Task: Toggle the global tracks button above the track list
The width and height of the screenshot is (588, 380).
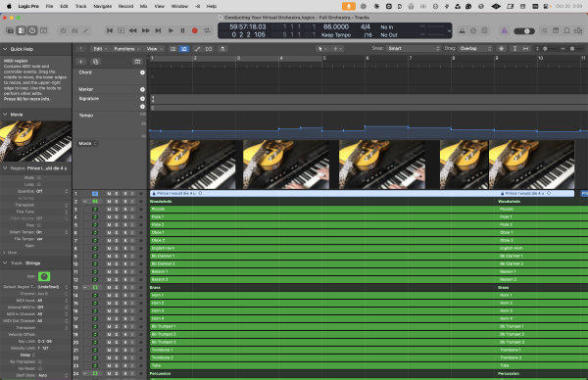Action: (137, 62)
